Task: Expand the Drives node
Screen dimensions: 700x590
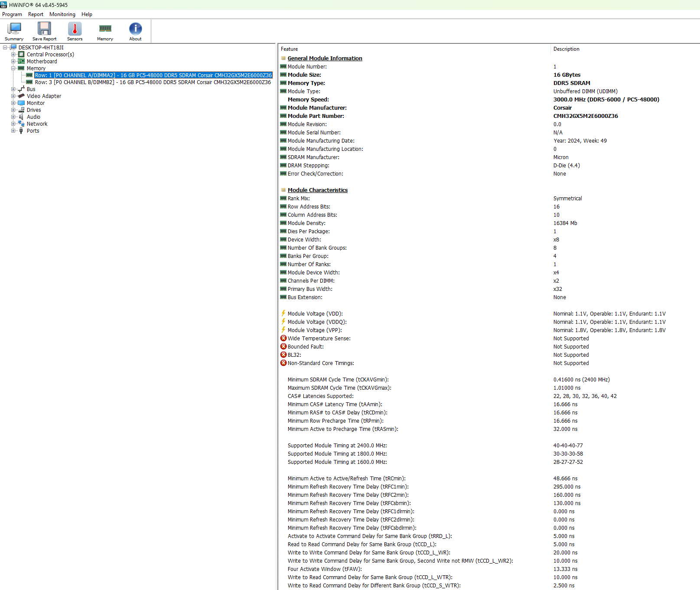Action: coord(13,110)
